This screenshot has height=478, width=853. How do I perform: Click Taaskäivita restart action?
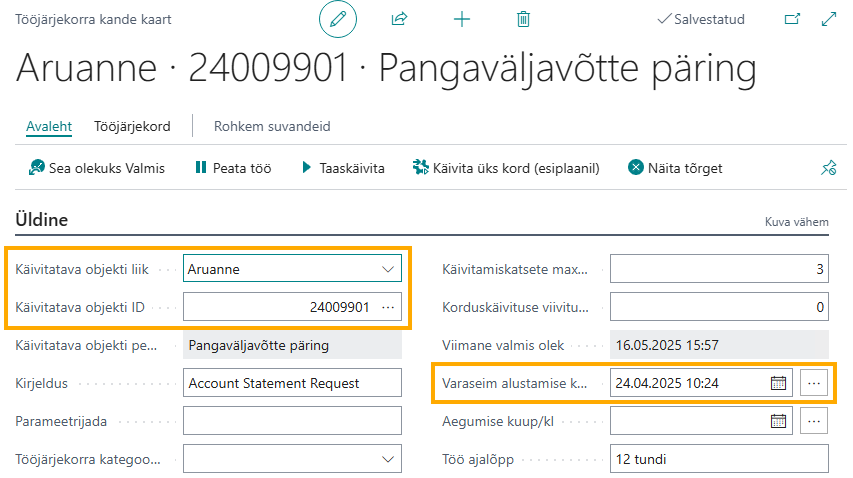tap(343, 168)
